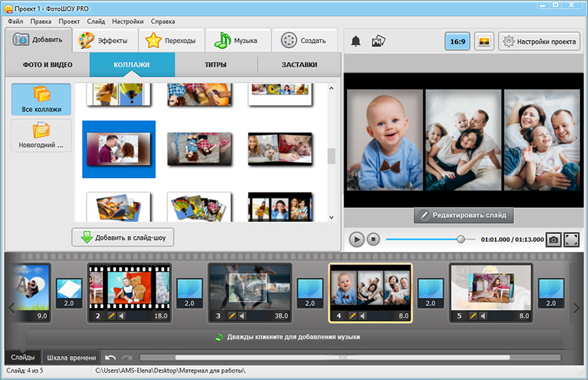Switch to the ТИТРЫ sub-tab

216,65
